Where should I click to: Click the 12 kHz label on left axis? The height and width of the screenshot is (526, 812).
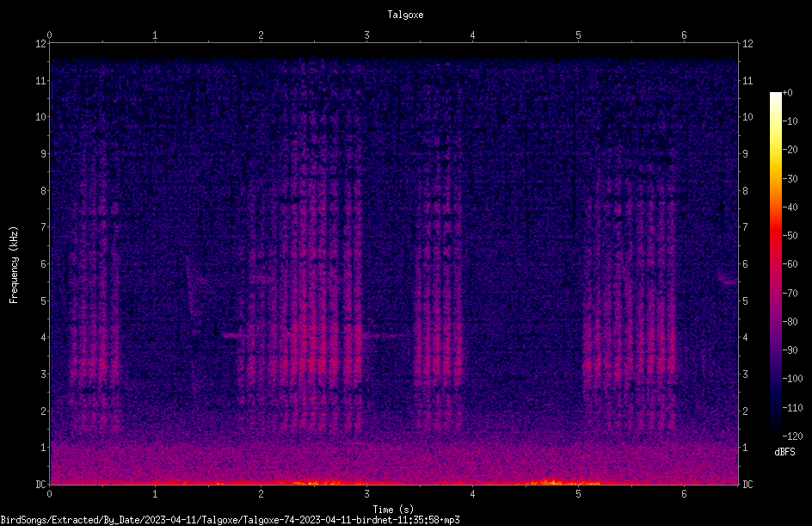(41, 44)
